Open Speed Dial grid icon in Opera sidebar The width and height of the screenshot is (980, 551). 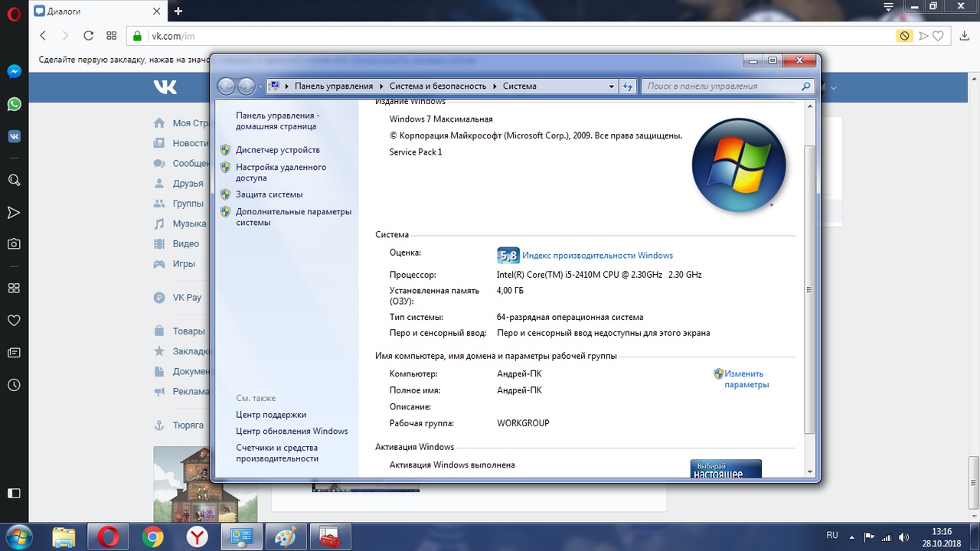pos(14,288)
